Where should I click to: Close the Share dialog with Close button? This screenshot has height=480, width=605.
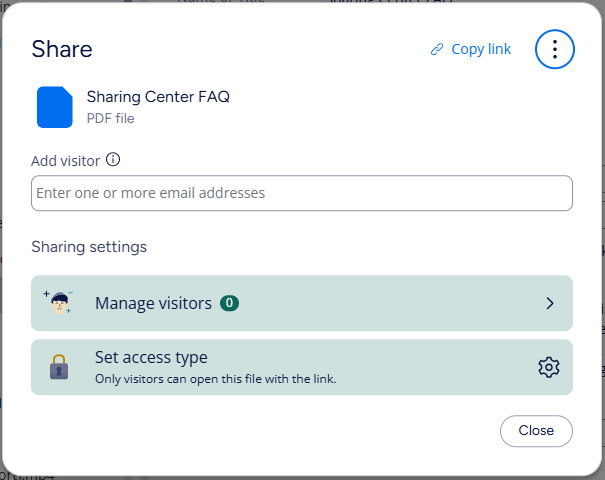[536, 430]
